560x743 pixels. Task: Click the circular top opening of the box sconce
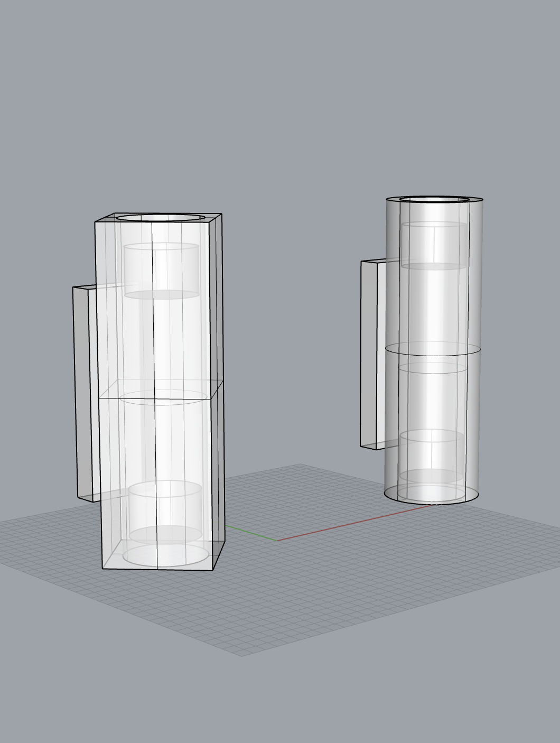tap(161, 218)
